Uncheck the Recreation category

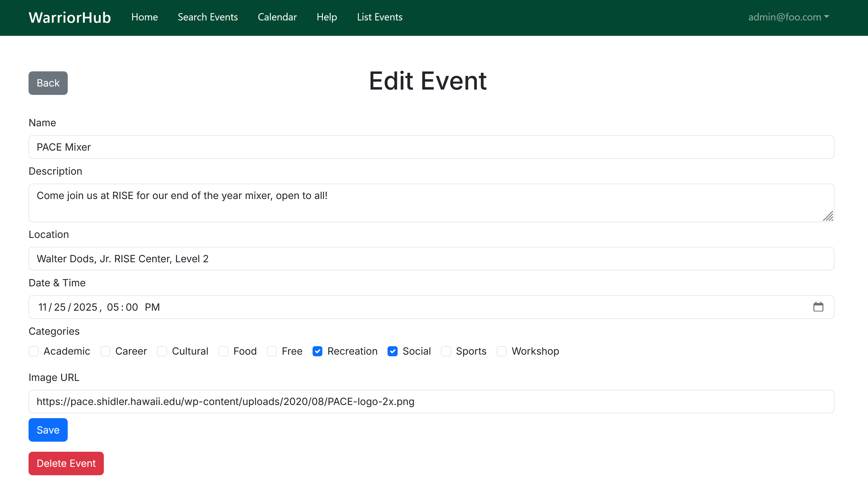[x=317, y=351]
